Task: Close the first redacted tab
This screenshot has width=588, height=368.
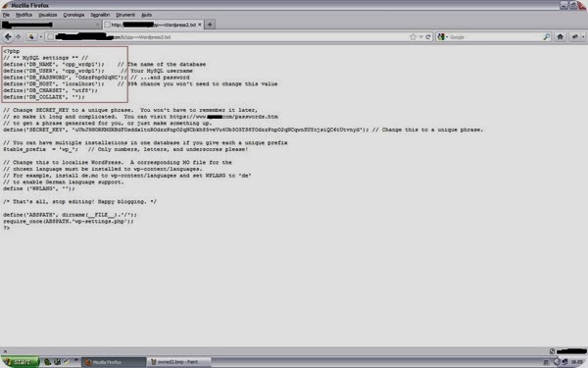Action: (97, 25)
